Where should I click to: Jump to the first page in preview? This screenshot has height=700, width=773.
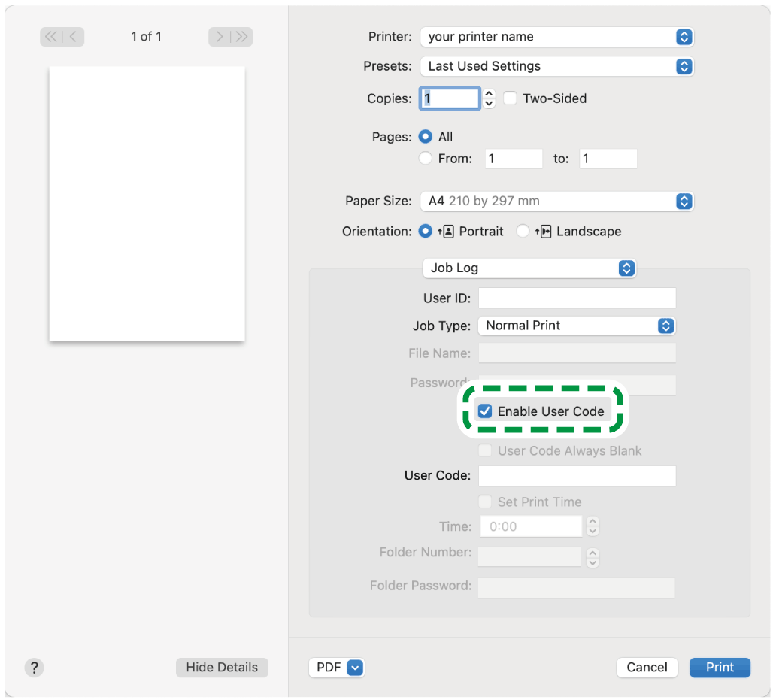pyautogui.click(x=52, y=37)
